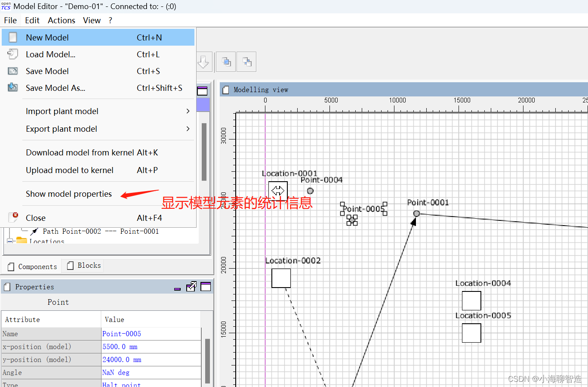
Task: Choose New Model from File menu
Action: (98, 37)
